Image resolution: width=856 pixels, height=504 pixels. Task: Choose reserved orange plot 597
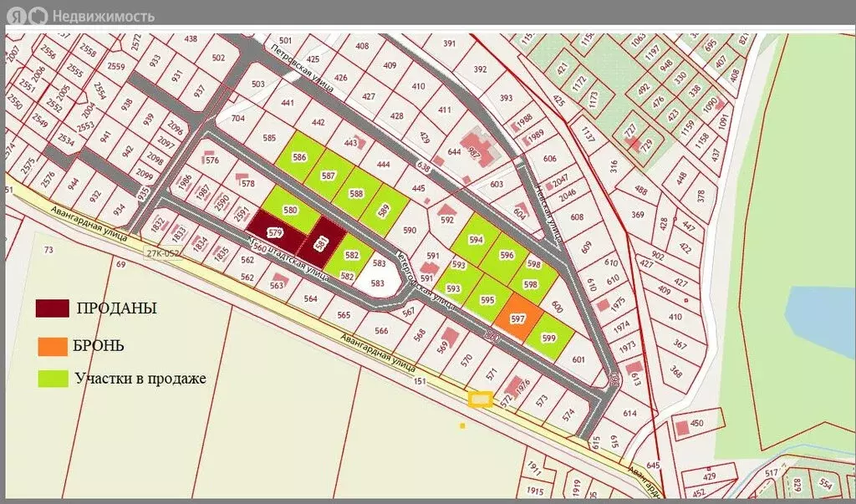(x=517, y=320)
